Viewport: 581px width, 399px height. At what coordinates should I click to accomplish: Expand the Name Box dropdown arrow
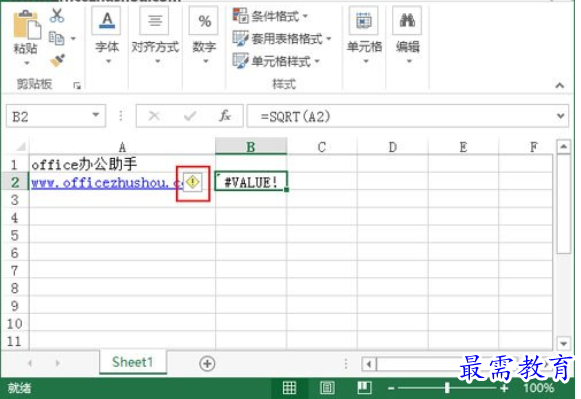pos(96,115)
